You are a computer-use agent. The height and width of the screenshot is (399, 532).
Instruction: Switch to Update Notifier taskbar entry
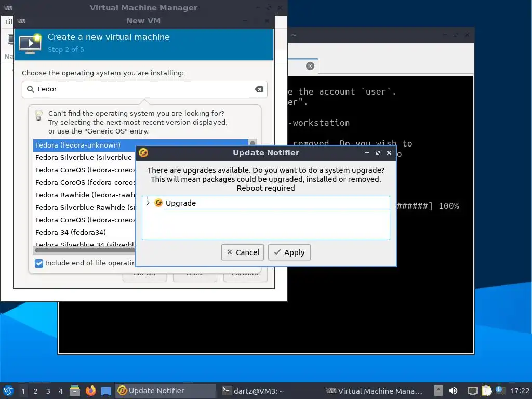pos(166,391)
